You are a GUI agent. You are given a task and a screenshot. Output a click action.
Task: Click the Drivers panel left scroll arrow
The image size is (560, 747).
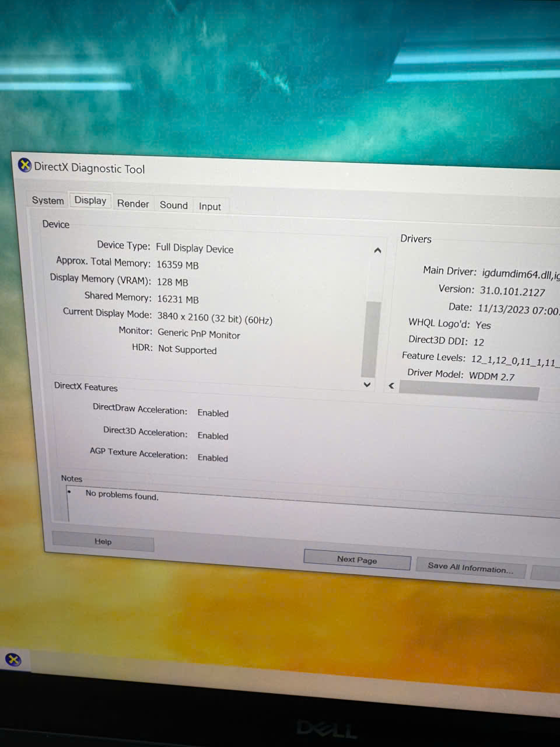click(x=391, y=386)
